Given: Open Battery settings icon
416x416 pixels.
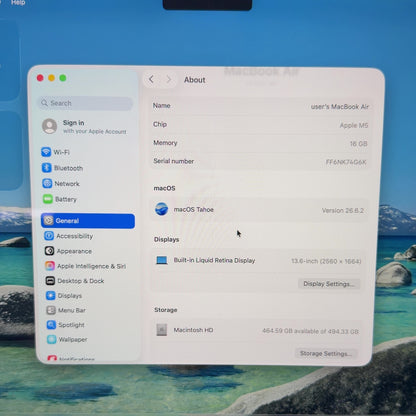Looking at the screenshot, I should pos(48,199).
